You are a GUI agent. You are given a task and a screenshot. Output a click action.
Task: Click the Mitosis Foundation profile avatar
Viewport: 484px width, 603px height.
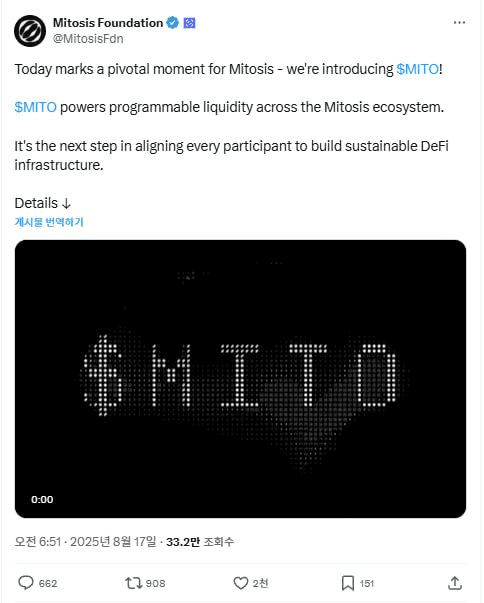point(30,31)
